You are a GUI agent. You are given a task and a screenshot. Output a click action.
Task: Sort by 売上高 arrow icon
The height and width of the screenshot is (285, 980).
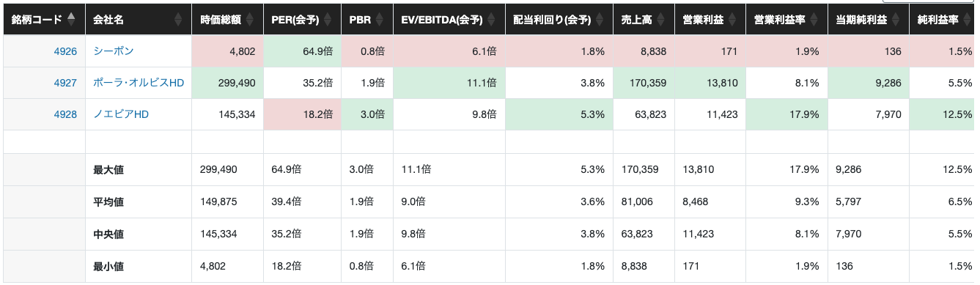662,20
